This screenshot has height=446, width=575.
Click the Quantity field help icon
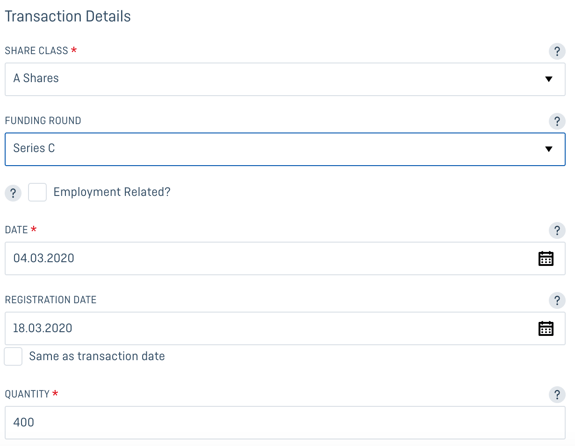pyautogui.click(x=557, y=395)
